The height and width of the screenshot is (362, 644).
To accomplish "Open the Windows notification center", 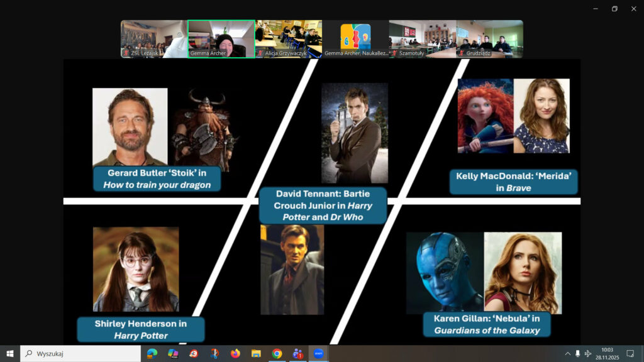I will (630, 354).
